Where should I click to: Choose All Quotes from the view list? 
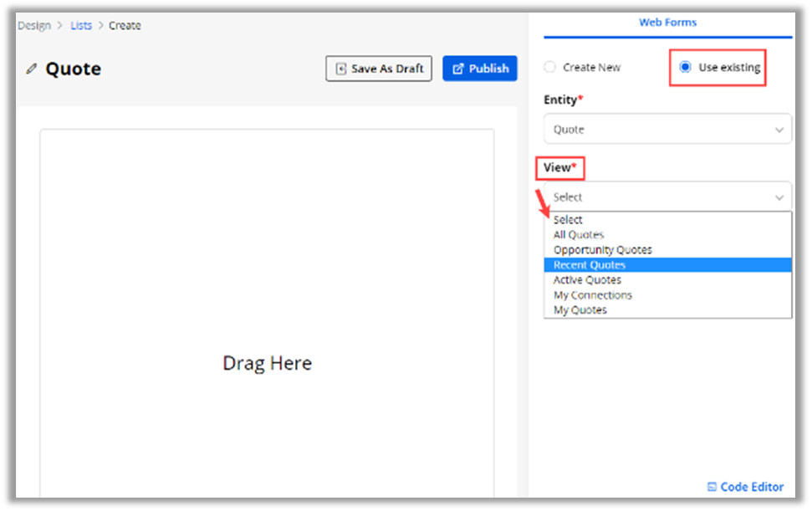(x=579, y=235)
